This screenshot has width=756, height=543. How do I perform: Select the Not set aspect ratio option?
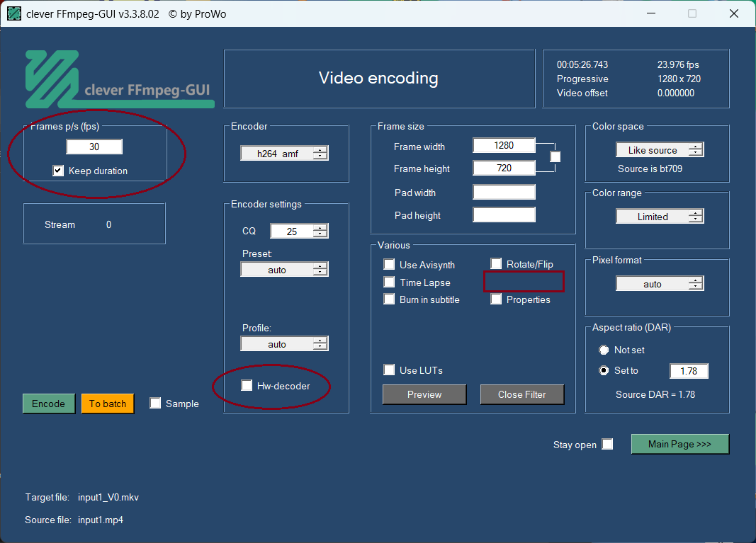click(x=604, y=350)
